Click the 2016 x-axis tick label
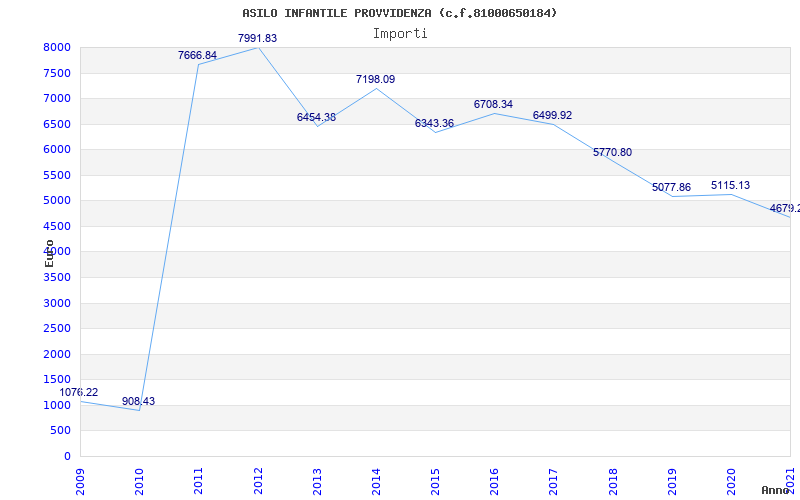 495,482
